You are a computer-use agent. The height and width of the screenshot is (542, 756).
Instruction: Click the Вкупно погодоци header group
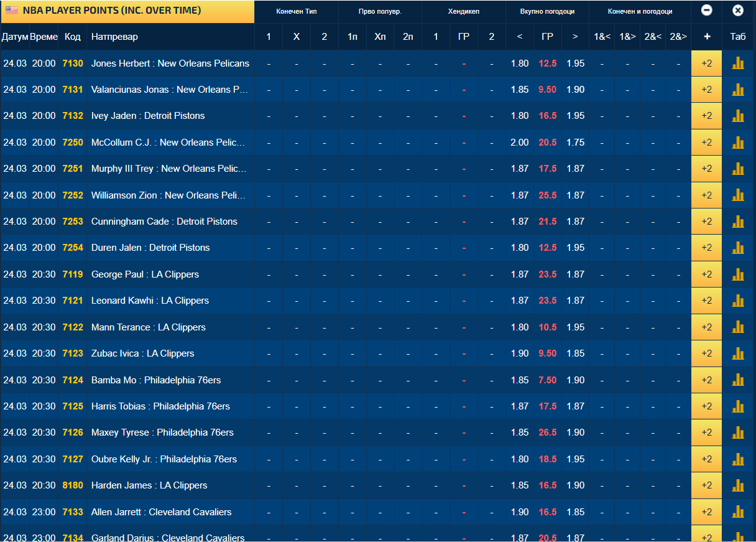[547, 12]
